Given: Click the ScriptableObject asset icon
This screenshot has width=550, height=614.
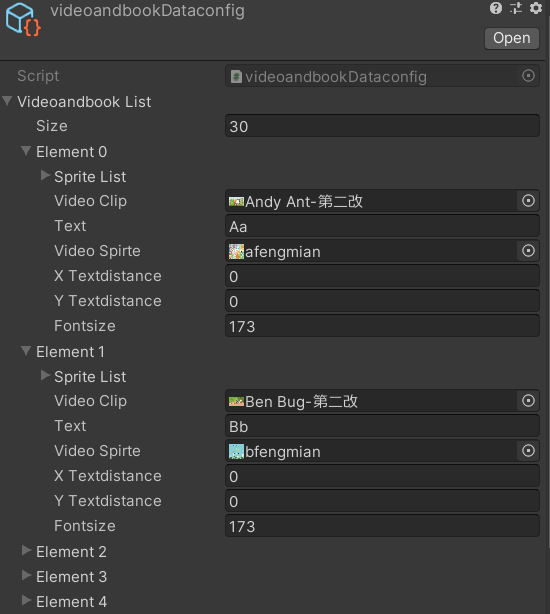Looking at the screenshot, I should tap(23, 19).
